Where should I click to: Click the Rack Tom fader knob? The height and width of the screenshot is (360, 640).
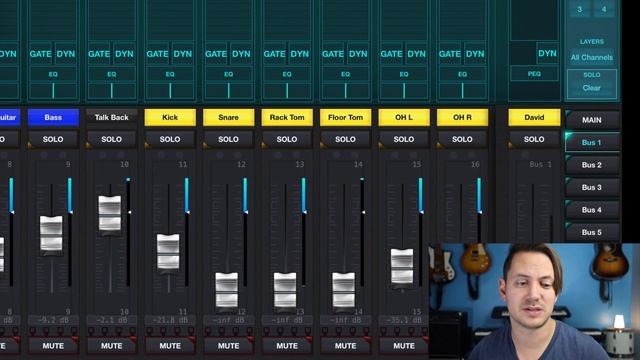(285, 290)
